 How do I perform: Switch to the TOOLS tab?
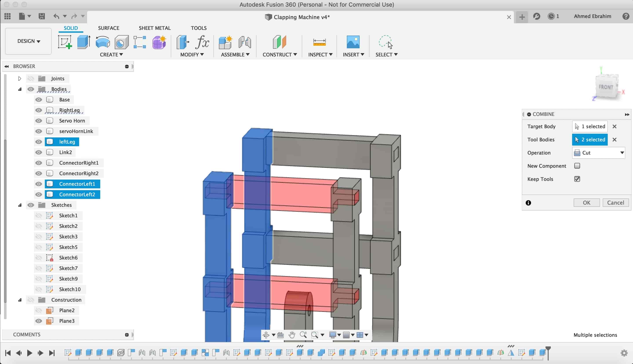click(x=199, y=28)
